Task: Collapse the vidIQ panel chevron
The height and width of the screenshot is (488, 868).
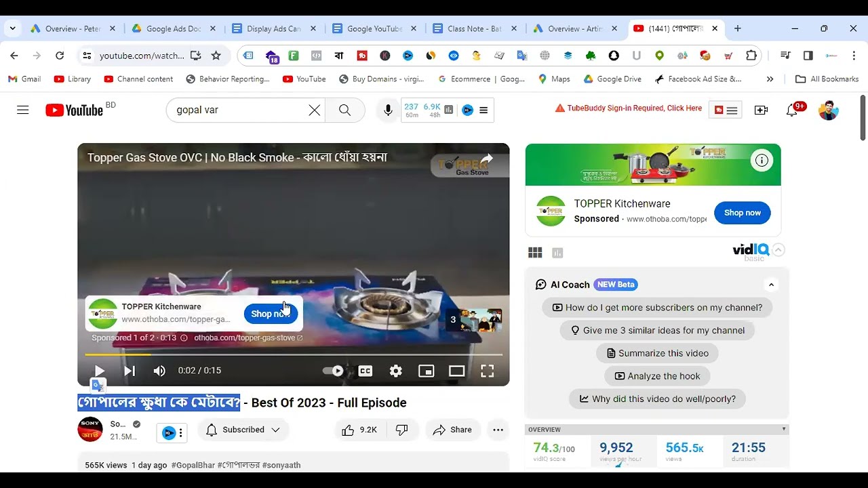Action: [x=778, y=250]
